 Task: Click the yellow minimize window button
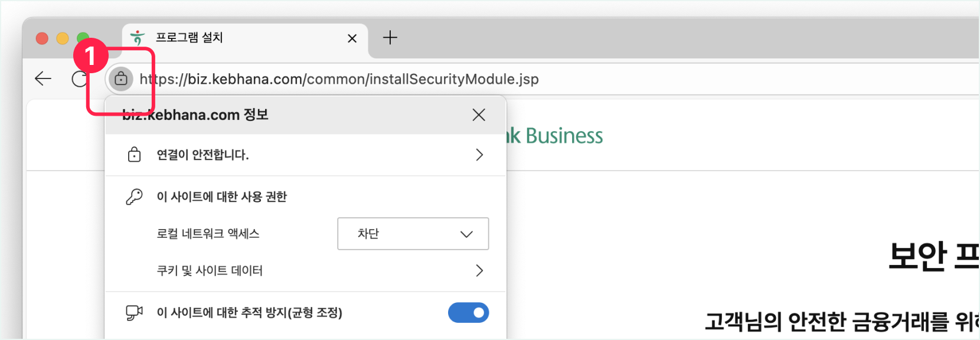(x=63, y=38)
